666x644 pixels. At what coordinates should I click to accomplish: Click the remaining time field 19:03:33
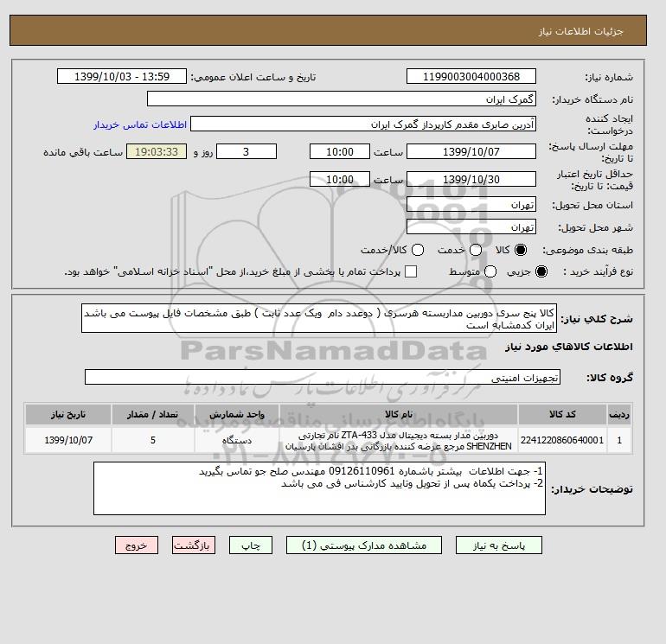coord(157,151)
